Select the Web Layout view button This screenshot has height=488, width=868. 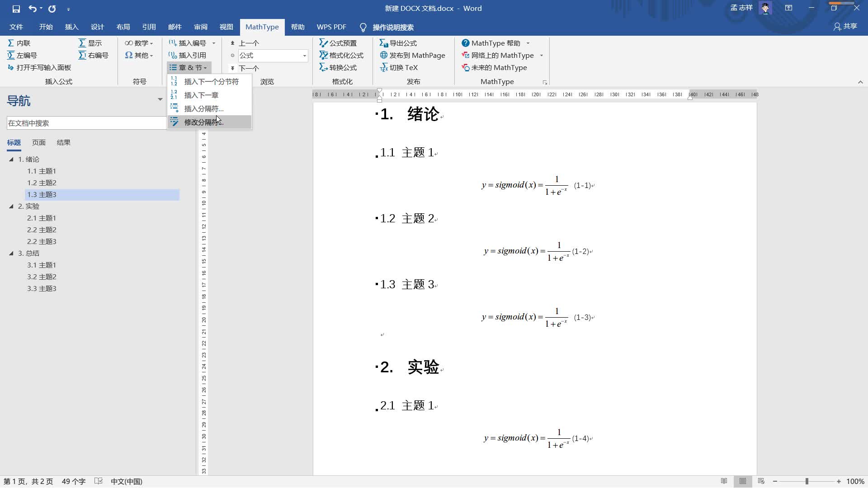pos(761,481)
